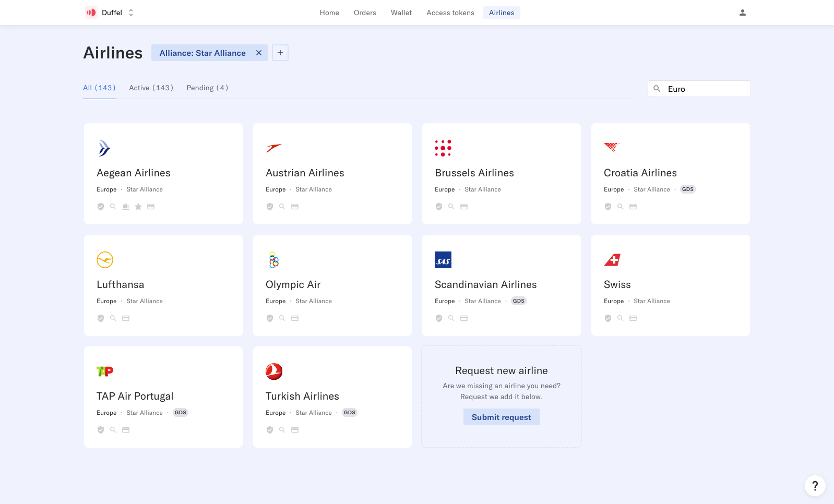Open the Swiss airline card
Image resolution: width=834 pixels, height=504 pixels.
click(671, 285)
